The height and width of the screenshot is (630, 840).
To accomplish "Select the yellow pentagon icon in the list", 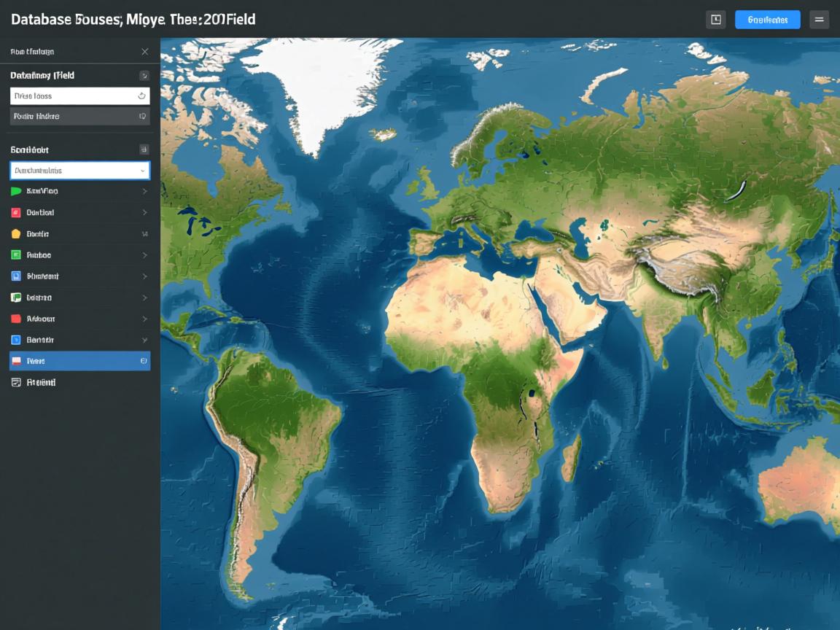I will pyautogui.click(x=15, y=234).
